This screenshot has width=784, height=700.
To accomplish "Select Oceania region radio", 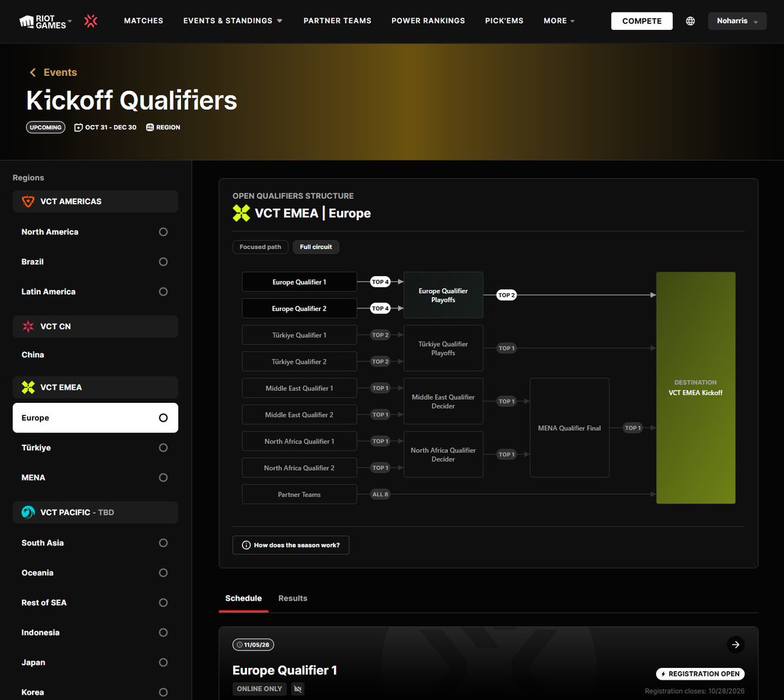I will [x=163, y=573].
